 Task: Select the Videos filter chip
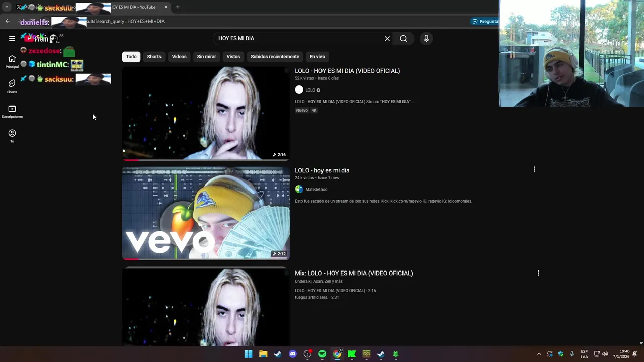[179, 57]
